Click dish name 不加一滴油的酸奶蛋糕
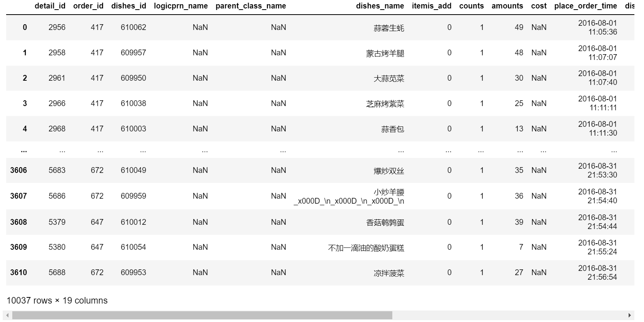Screen dimensions: 644x322 pos(366,248)
